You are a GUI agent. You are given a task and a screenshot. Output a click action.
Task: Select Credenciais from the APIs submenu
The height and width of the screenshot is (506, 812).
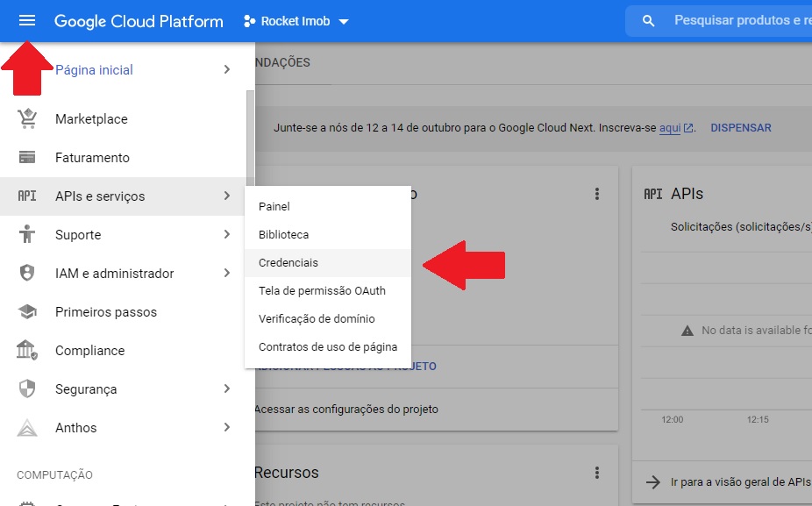pyautogui.click(x=288, y=263)
